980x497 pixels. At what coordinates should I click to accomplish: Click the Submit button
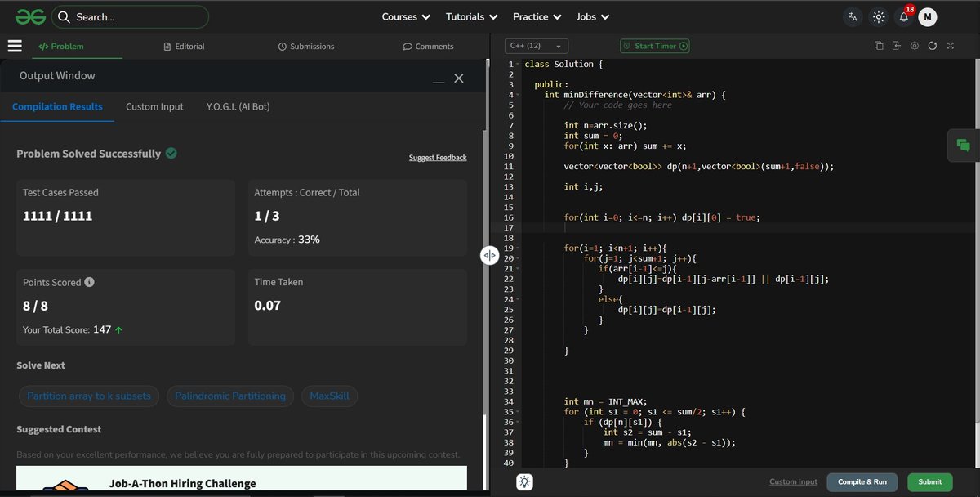tap(930, 482)
